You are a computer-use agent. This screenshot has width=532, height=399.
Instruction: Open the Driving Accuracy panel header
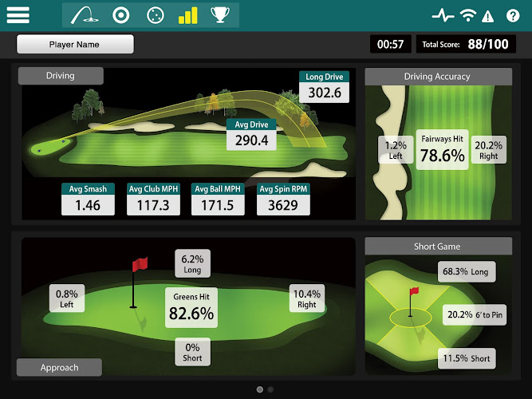tap(438, 77)
